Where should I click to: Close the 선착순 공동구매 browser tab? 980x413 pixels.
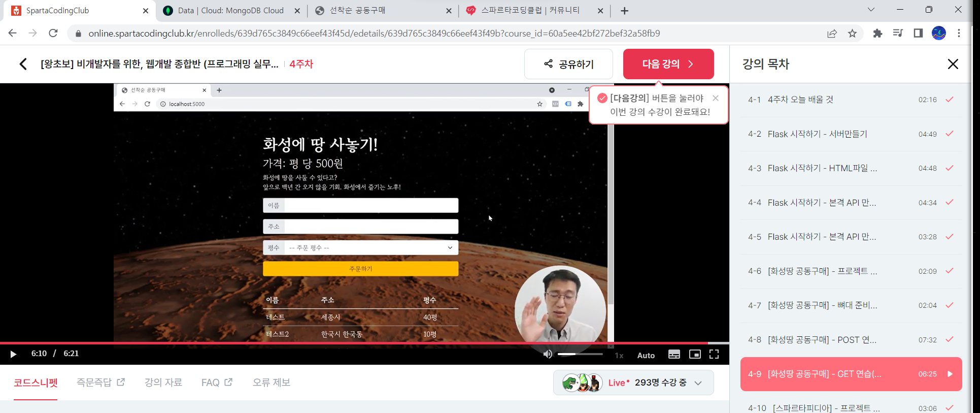point(449,11)
